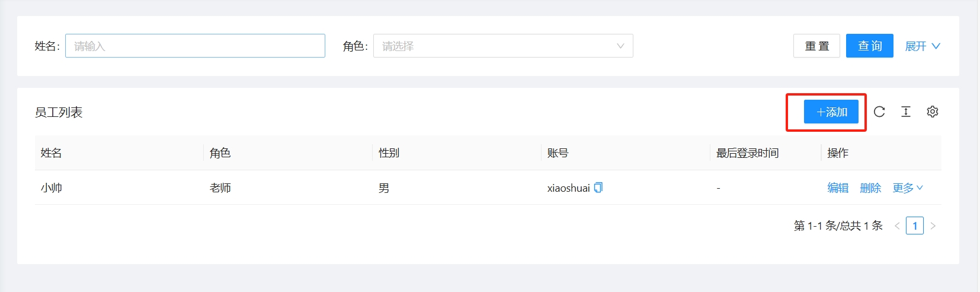
Task: Click the refresh icon in employee list toolbar
Action: point(879,112)
